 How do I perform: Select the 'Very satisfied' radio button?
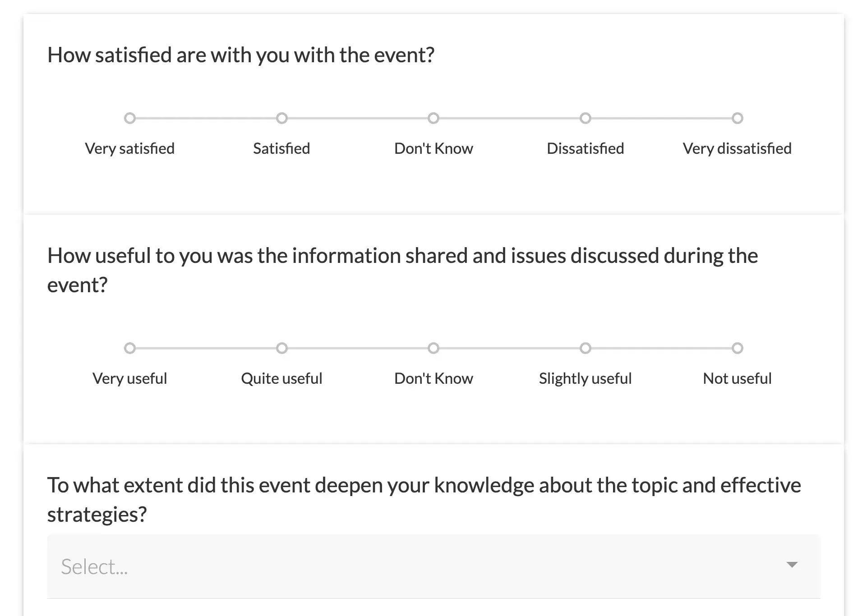click(x=131, y=118)
